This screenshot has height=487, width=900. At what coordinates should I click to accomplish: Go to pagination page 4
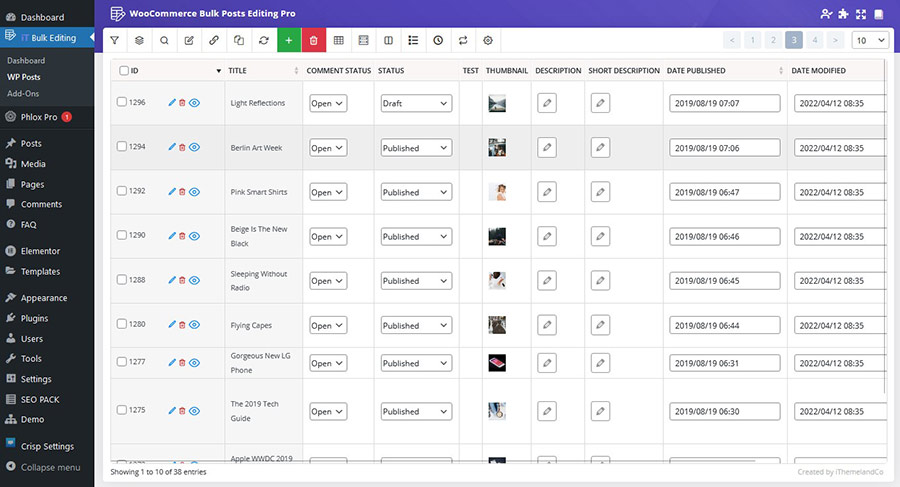pyautogui.click(x=814, y=40)
